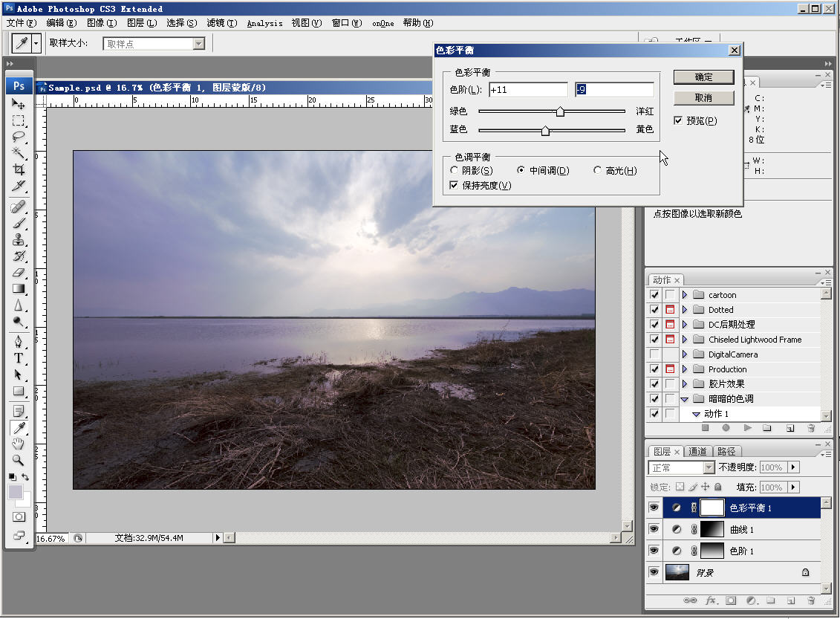Expand the DigitalCamera action set

[685, 354]
